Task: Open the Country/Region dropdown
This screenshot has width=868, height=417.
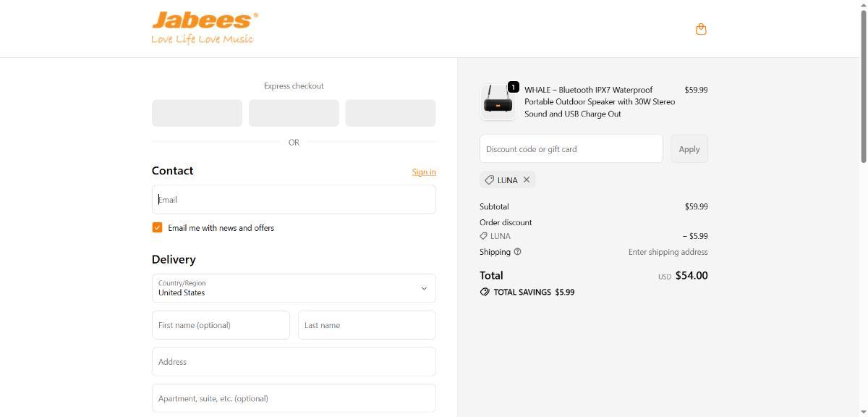Action: click(294, 288)
